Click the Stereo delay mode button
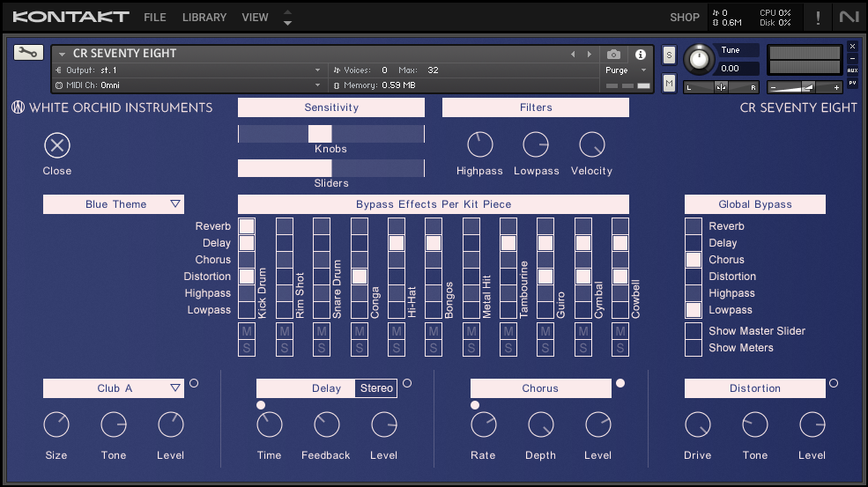Screen dimensions: 868x487 (x=376, y=388)
